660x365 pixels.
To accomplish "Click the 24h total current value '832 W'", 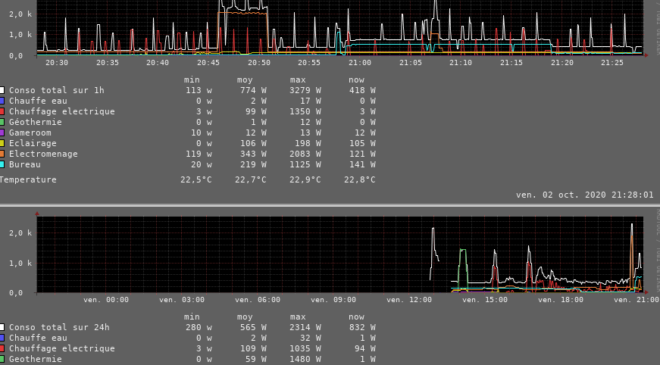I will coord(362,327).
